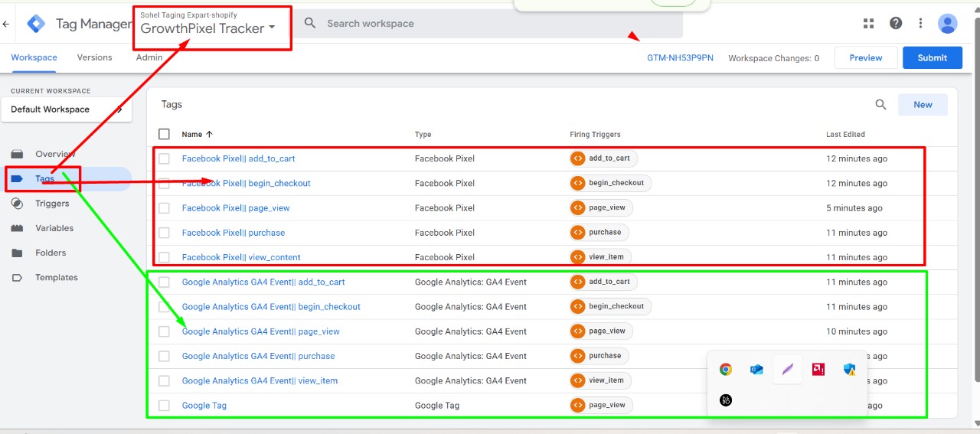This screenshot has width=980, height=434.
Task: Click add_to_cart trigger chip on GA4 Event row
Action: pyautogui.click(x=604, y=282)
